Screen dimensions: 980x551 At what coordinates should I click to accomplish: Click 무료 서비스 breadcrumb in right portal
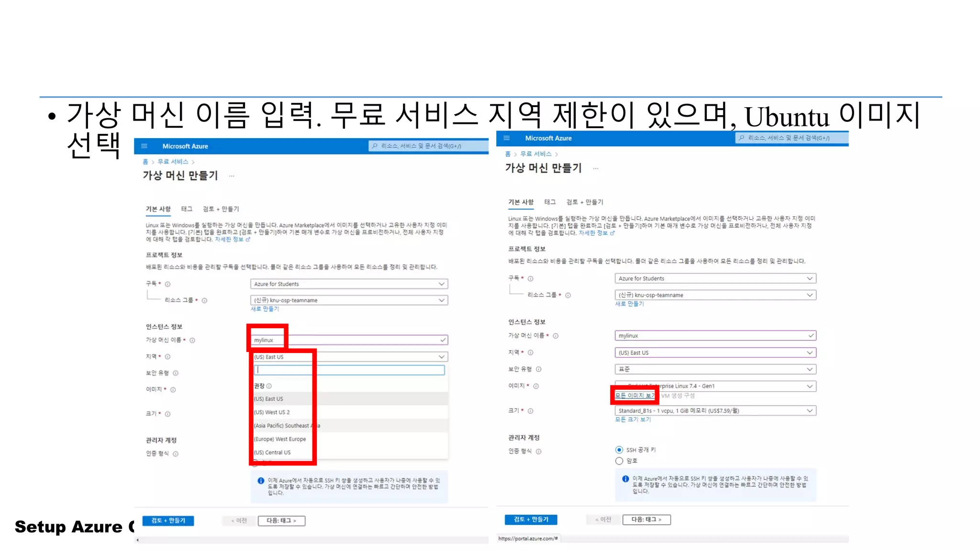click(536, 154)
